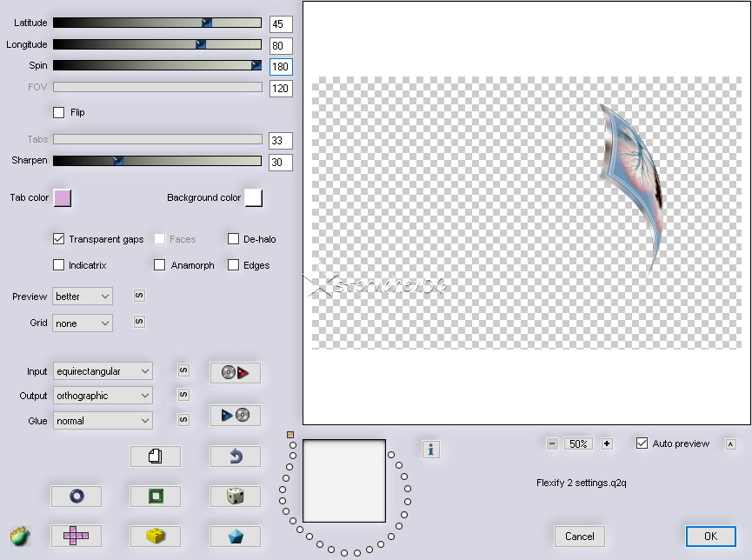Uncheck Transparent gaps option
The image size is (752, 560).
[59, 239]
